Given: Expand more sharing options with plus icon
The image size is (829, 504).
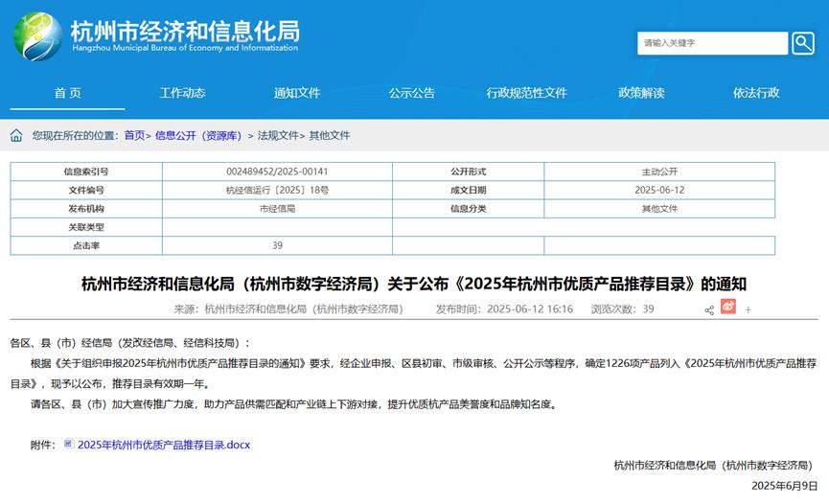Looking at the screenshot, I should coord(748,309).
